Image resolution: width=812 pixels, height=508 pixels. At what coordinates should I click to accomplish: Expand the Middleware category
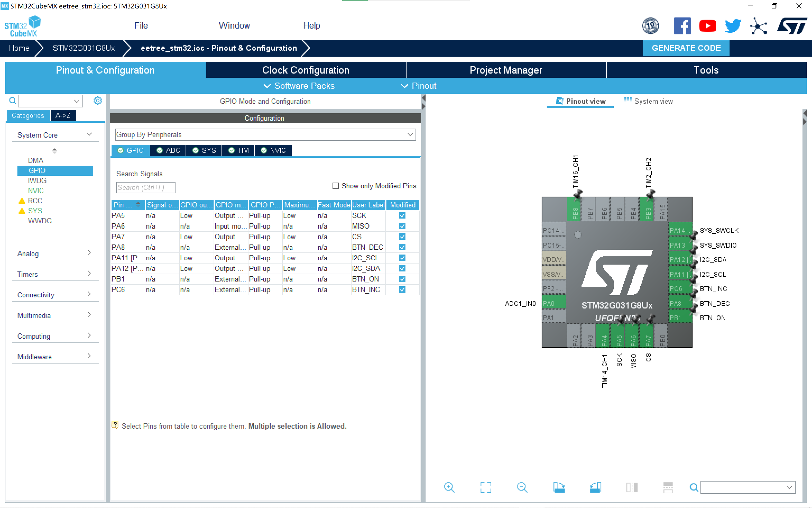[55, 356]
